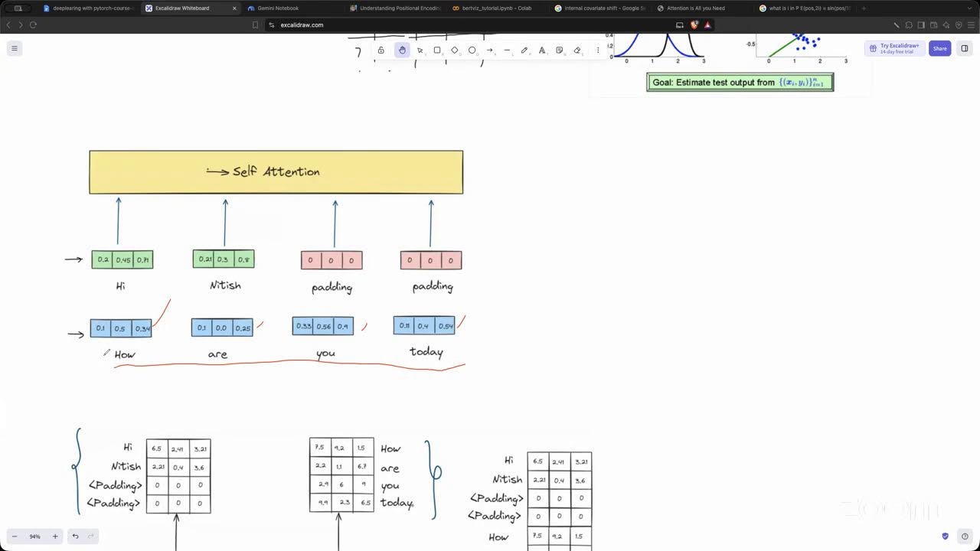Select the Text tool
The width and height of the screenshot is (980, 551).
pyautogui.click(x=542, y=51)
